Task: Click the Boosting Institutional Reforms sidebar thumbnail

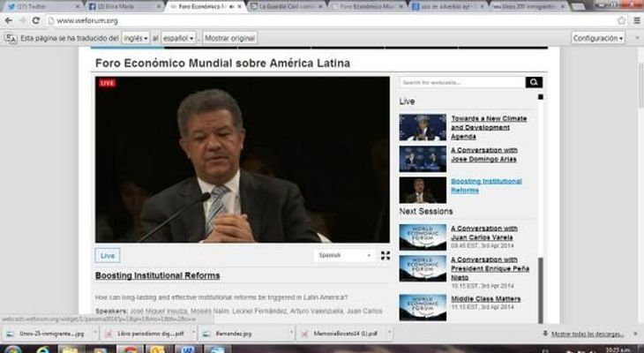Action: coord(423,190)
